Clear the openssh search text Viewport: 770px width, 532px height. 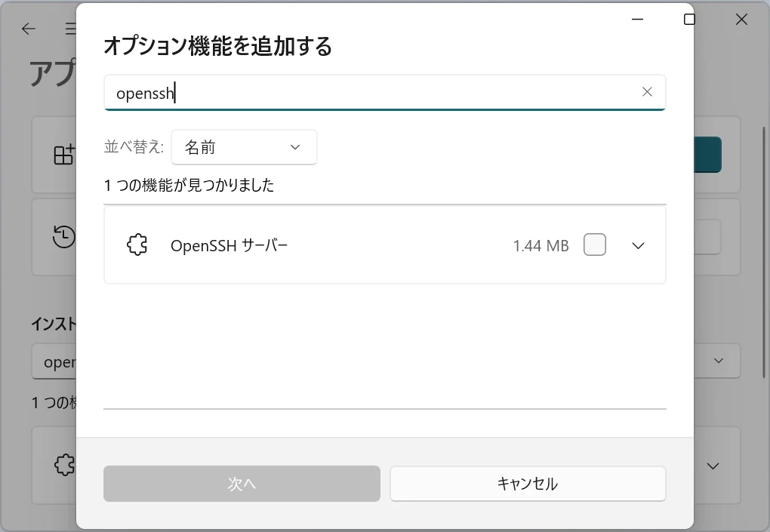pyautogui.click(x=647, y=92)
